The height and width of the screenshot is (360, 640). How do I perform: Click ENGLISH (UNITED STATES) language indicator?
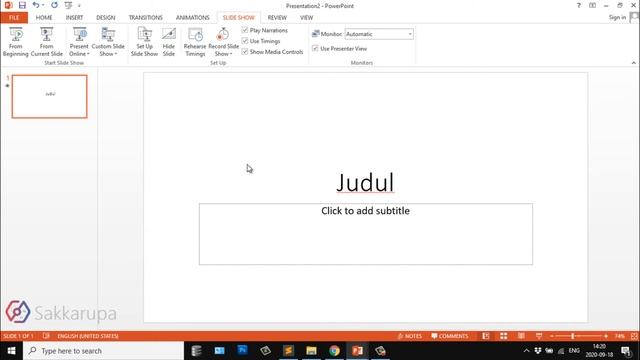88,336
